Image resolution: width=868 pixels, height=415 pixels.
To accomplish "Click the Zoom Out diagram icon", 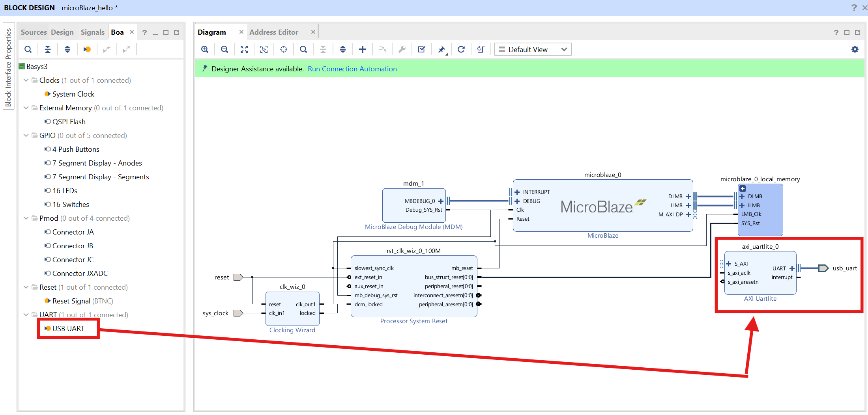I will tap(224, 49).
